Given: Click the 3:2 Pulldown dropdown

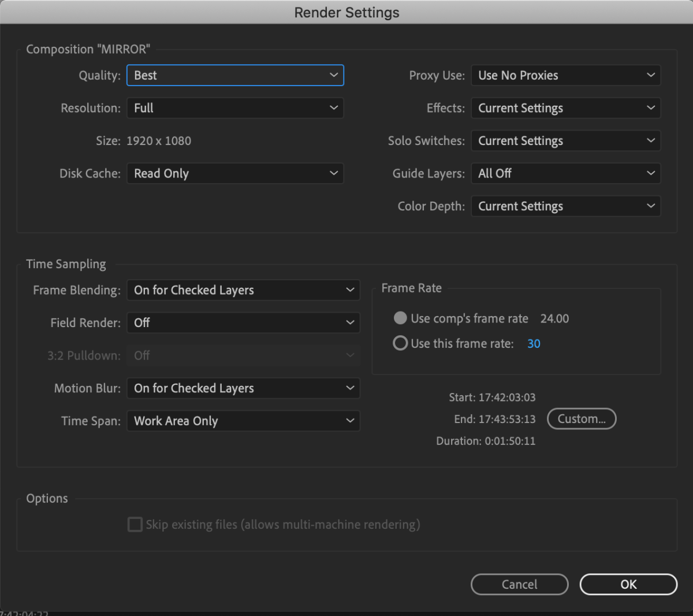Looking at the screenshot, I should [x=243, y=355].
